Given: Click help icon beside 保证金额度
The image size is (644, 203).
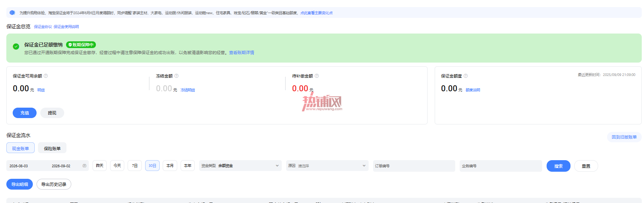Looking at the screenshot, I should coord(466,76).
